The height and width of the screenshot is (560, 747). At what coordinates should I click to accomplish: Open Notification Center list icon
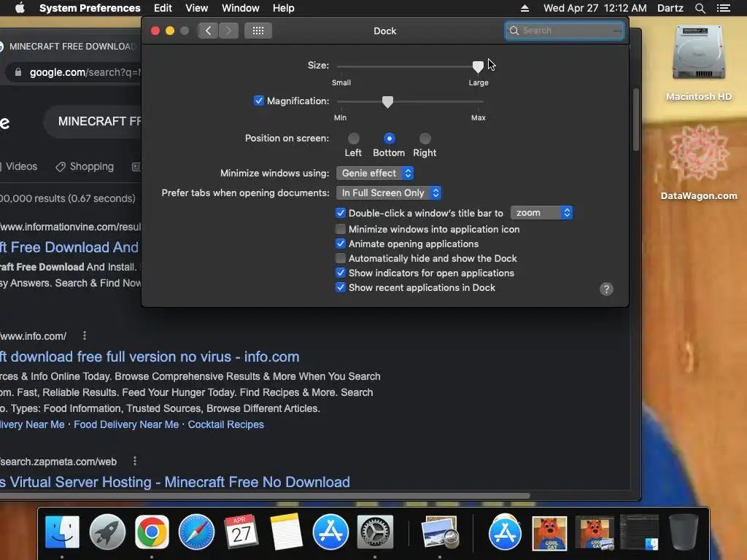(x=723, y=8)
